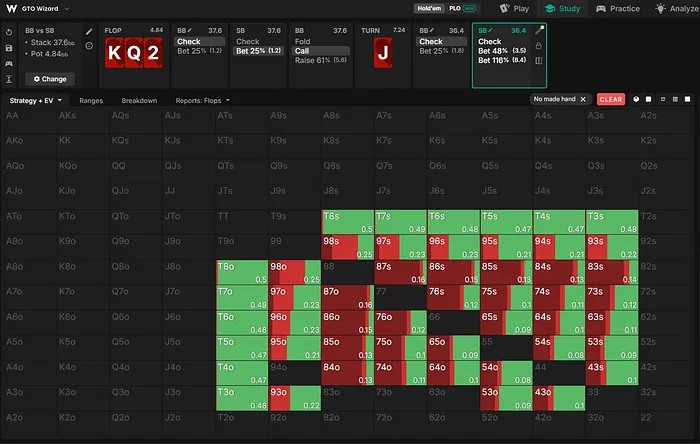Click the pie chart view icon
The image size is (700, 444).
point(636,99)
